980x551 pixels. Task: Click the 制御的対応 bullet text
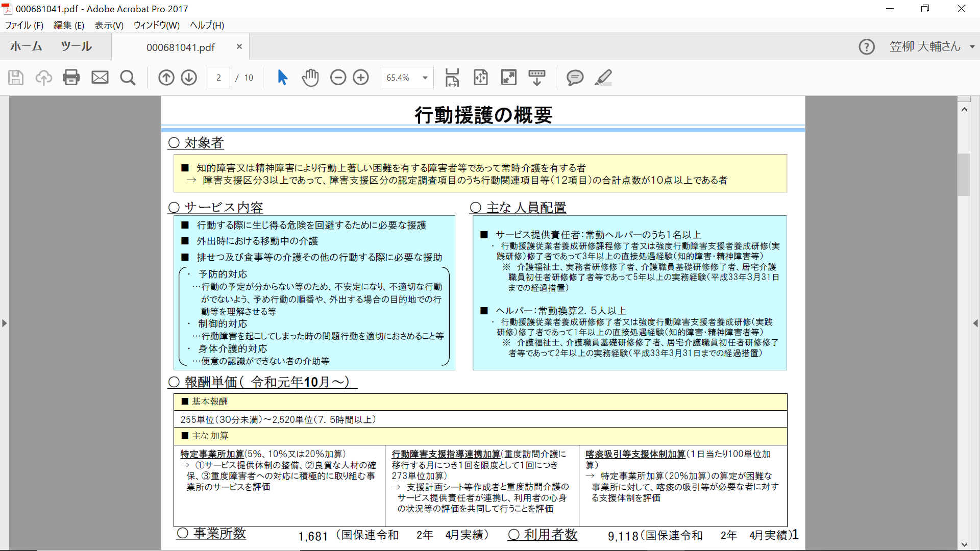tap(223, 324)
